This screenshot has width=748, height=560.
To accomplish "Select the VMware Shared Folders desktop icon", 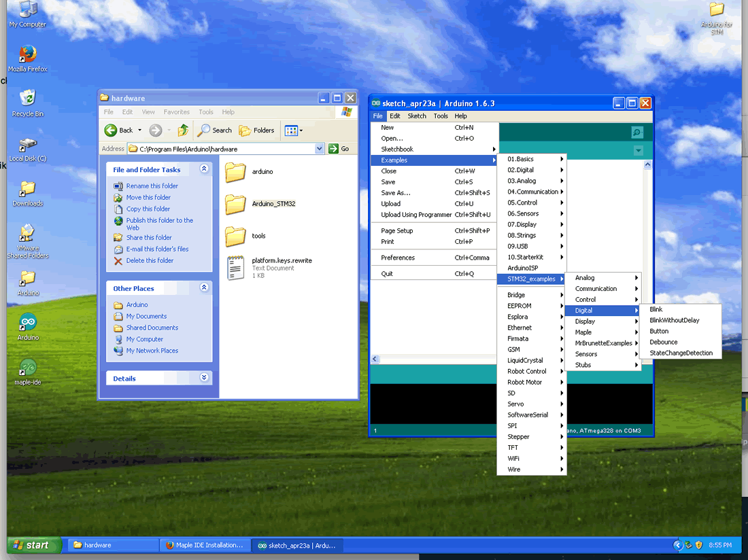I will click(28, 241).
